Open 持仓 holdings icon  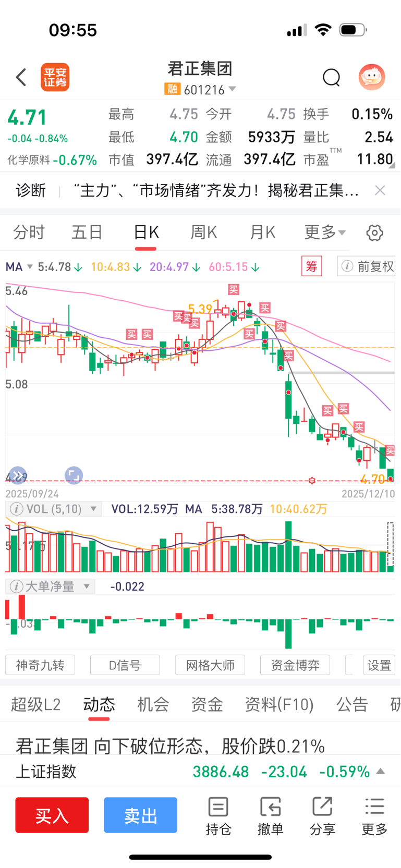pos(218,816)
